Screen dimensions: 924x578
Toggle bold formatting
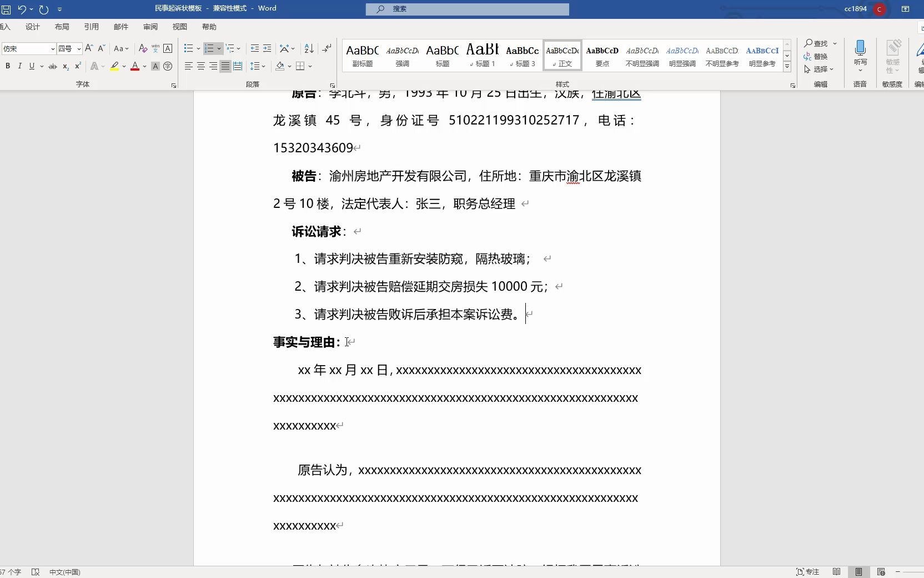click(x=8, y=66)
